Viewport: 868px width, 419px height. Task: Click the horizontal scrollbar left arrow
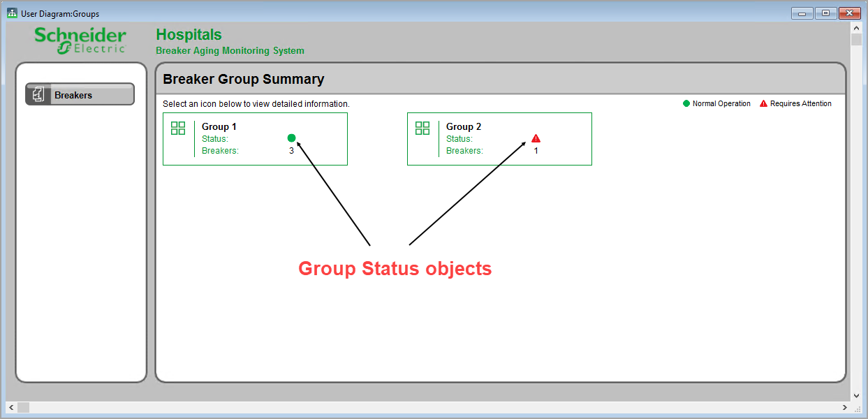[x=11, y=407]
